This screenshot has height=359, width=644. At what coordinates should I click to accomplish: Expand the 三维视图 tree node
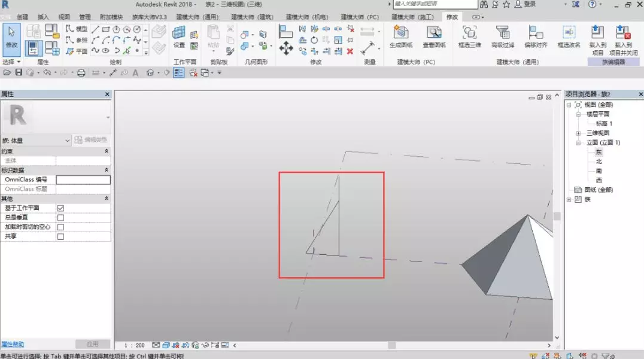pyautogui.click(x=578, y=133)
